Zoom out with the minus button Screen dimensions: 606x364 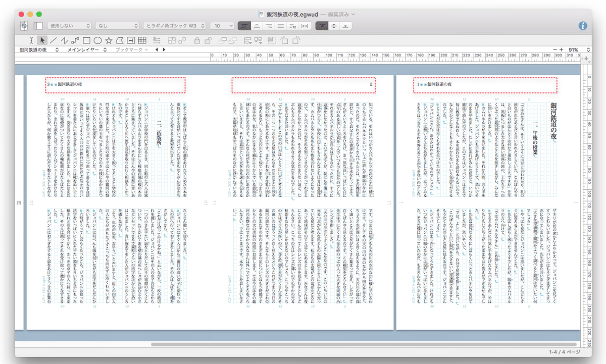click(x=555, y=49)
